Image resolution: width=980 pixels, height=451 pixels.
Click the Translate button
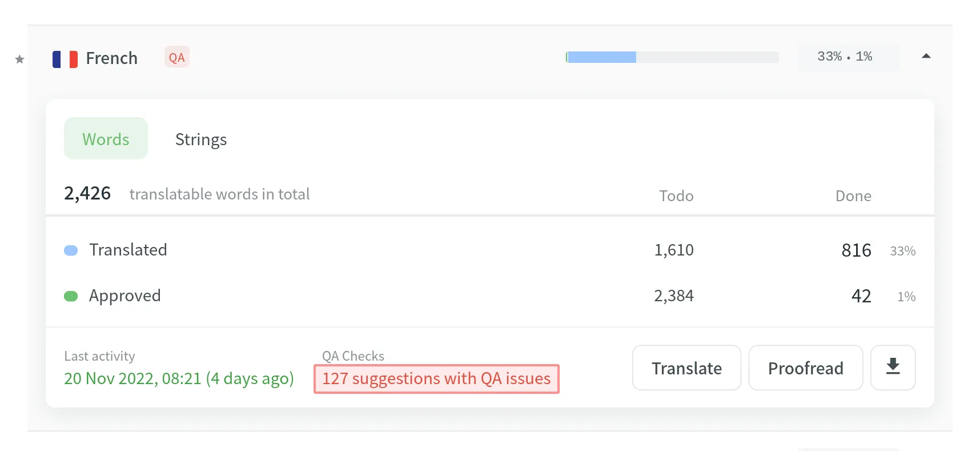686,368
